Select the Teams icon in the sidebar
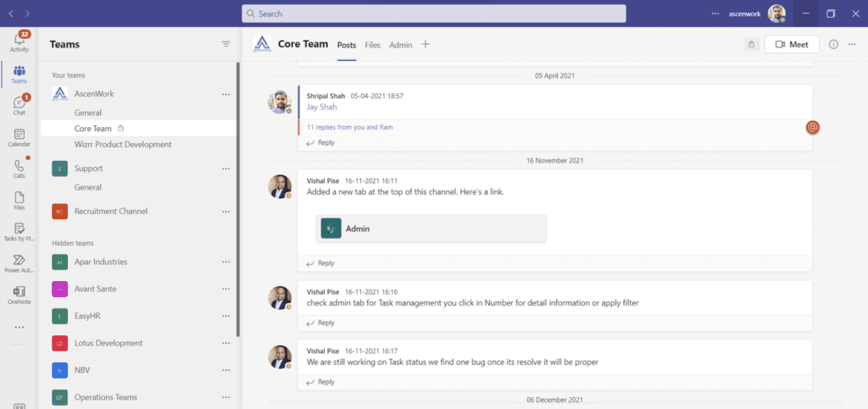 tap(19, 74)
